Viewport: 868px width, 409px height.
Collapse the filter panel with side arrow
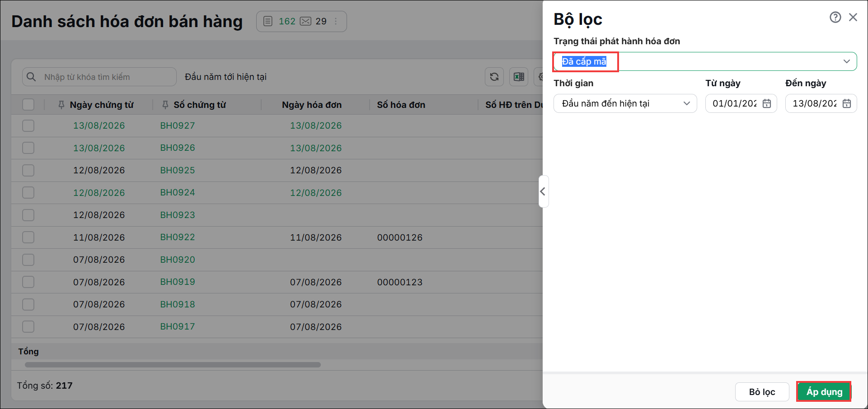coord(543,191)
